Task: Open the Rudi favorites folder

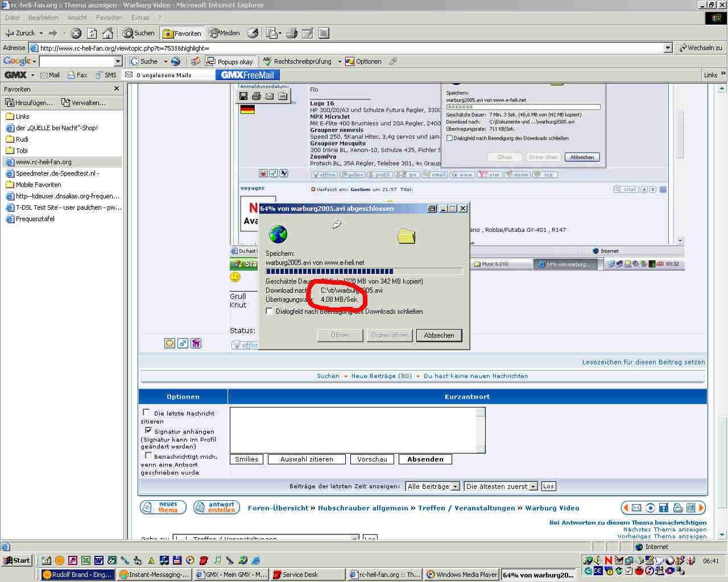Action: pos(17,139)
